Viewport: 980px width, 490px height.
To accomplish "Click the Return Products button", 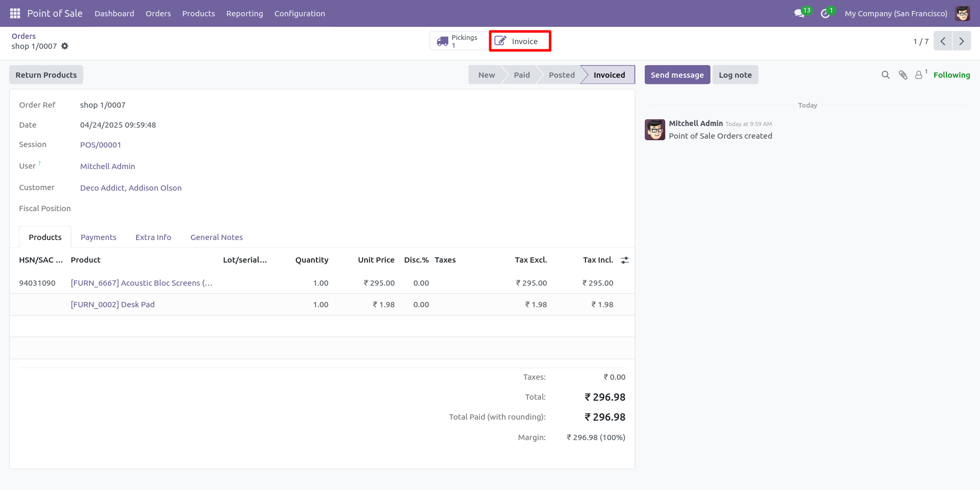I will coord(46,75).
